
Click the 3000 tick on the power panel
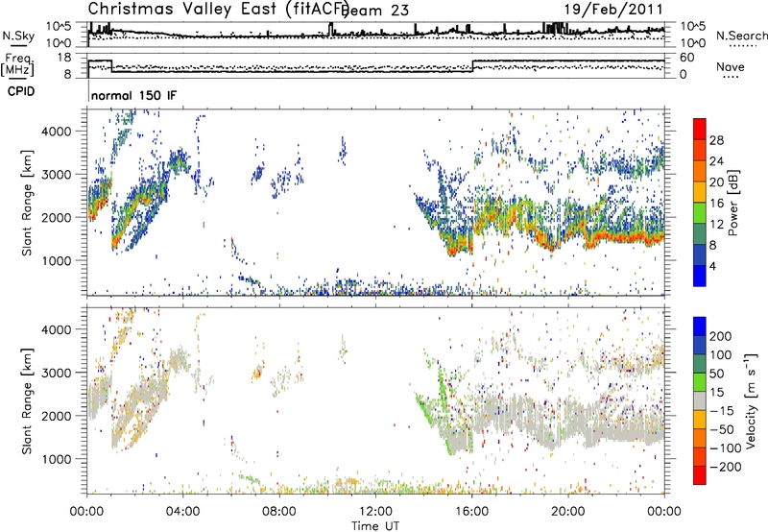pyautogui.click(x=57, y=175)
